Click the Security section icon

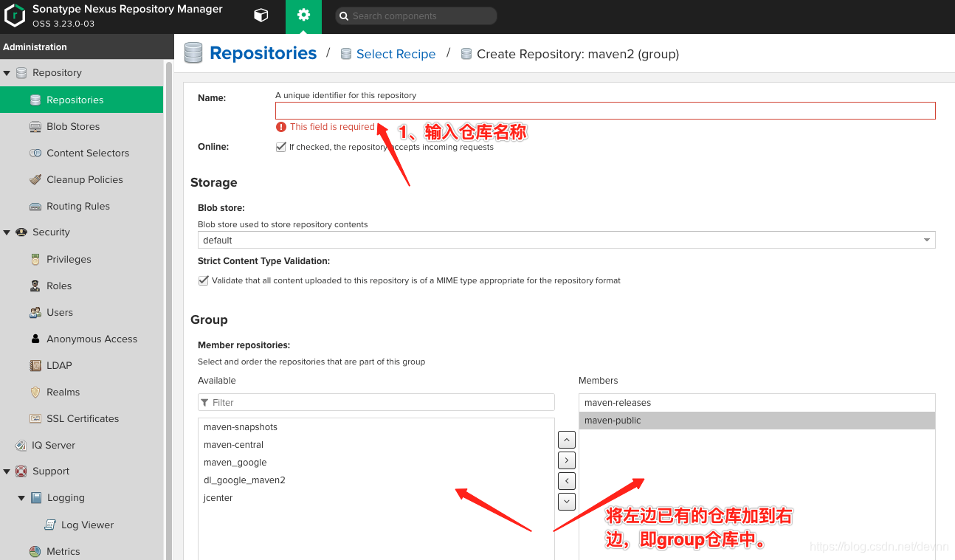(21, 232)
